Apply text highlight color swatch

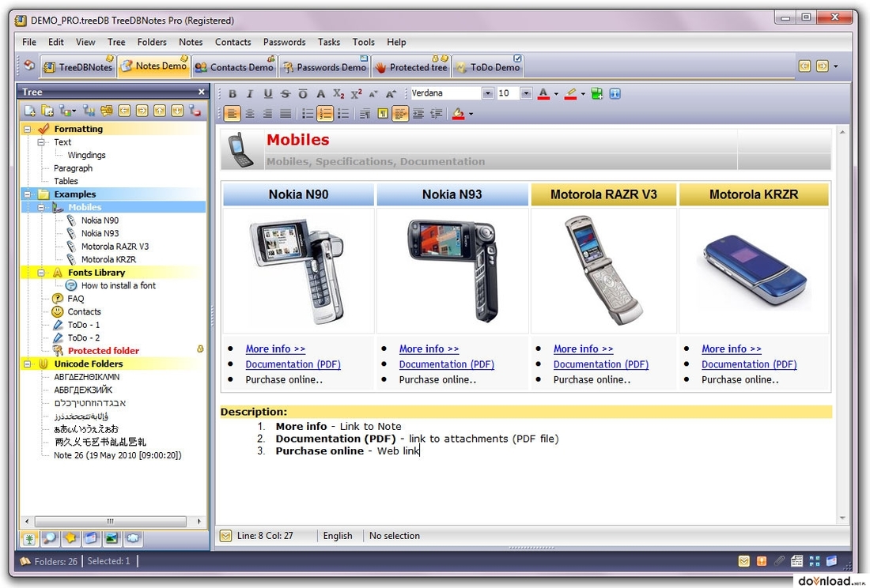coord(570,94)
